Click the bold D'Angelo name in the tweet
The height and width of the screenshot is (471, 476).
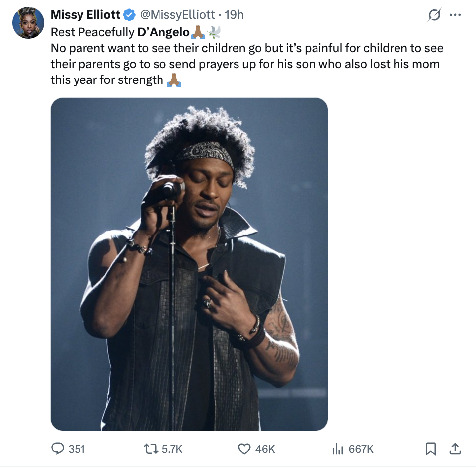(163, 33)
